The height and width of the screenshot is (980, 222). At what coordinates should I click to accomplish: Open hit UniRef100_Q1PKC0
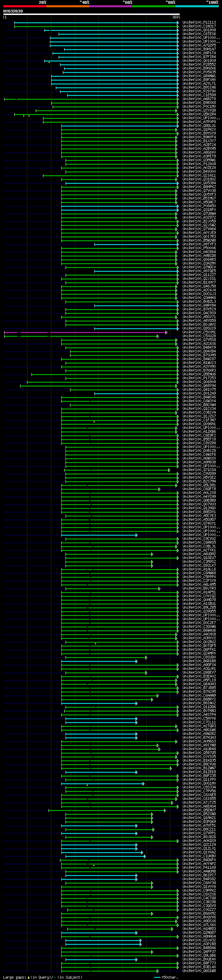(199, 129)
